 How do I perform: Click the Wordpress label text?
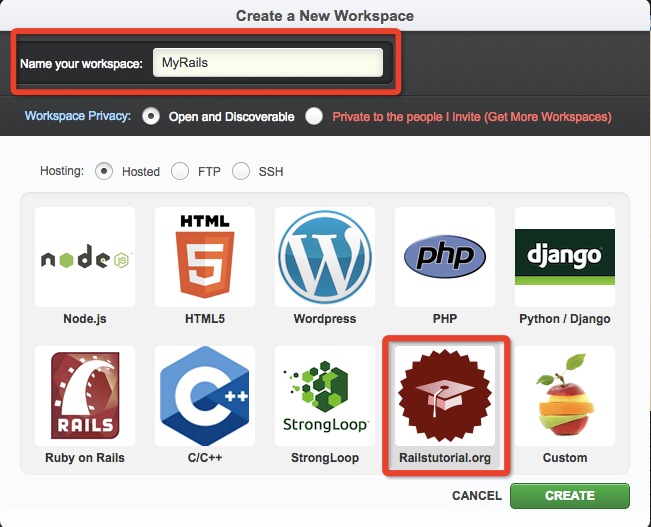(x=325, y=319)
